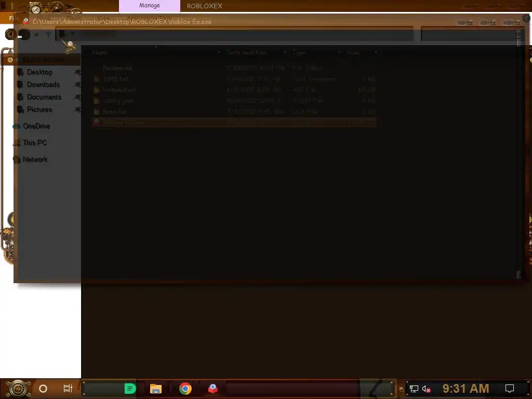
Task: Select Documents in the navigation pane
Action: coord(44,97)
